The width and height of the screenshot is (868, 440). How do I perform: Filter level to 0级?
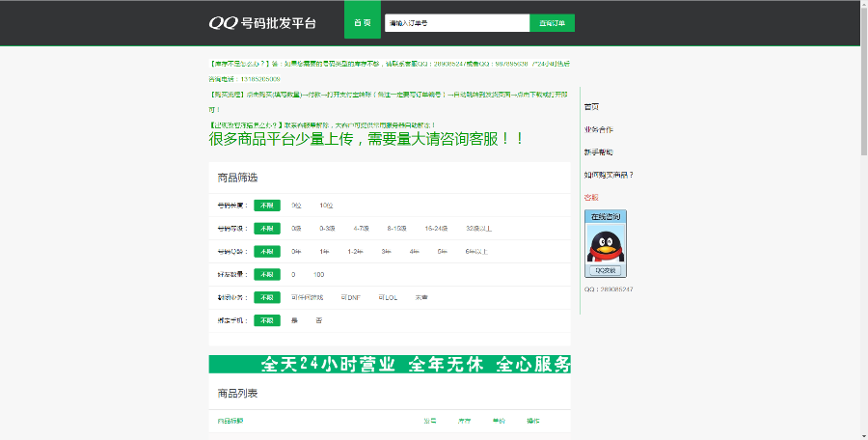pyautogui.click(x=296, y=229)
